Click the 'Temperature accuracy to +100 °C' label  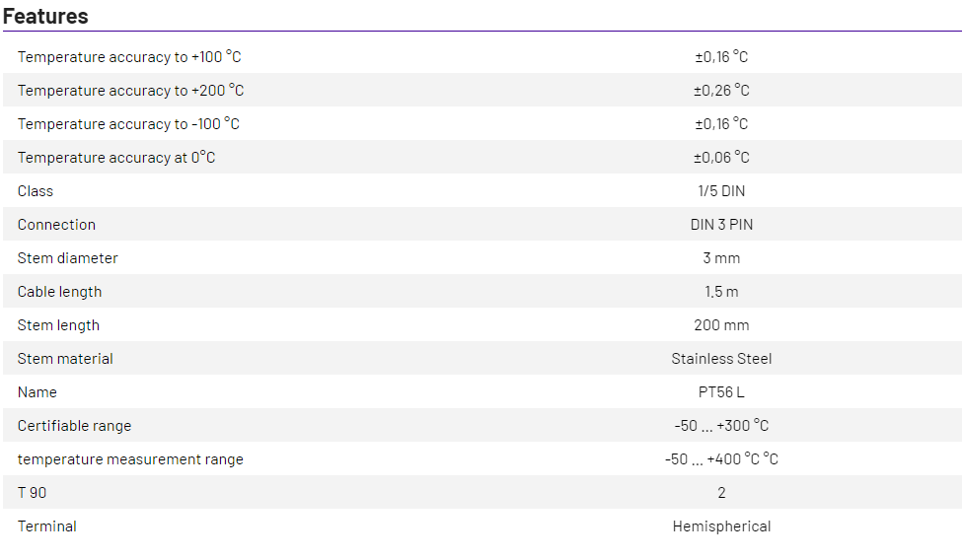coord(129,57)
